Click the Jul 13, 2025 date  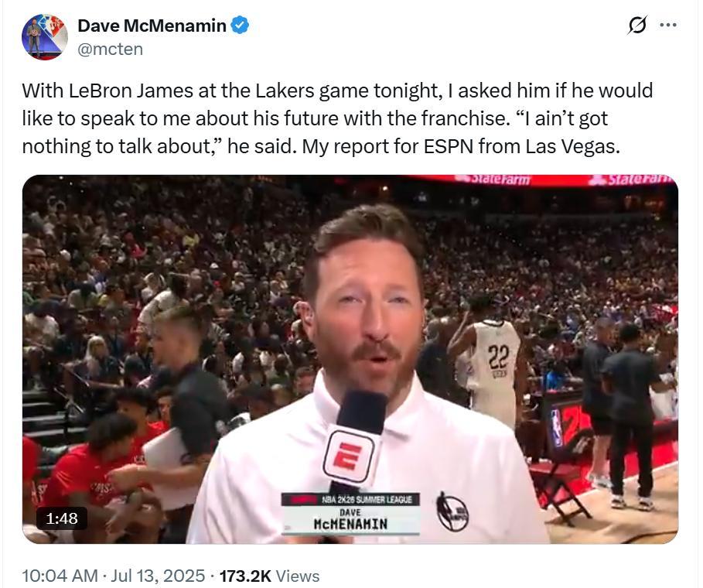pos(158,576)
